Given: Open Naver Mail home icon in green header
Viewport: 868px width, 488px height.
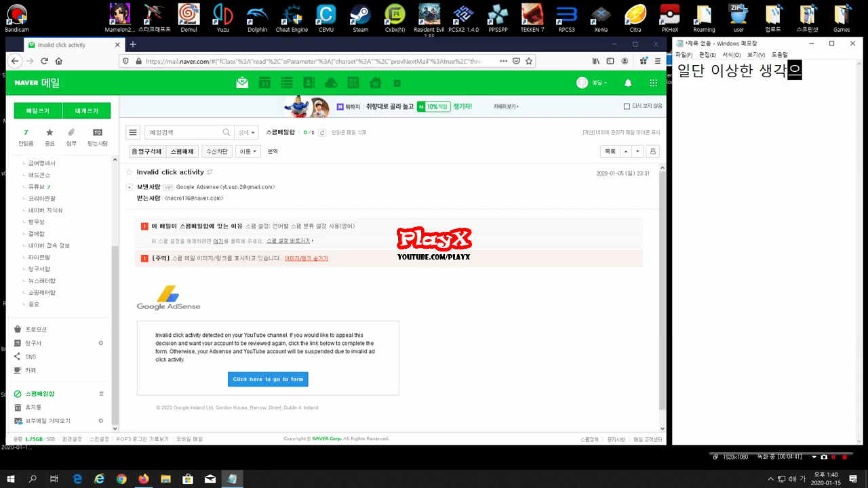Looking at the screenshot, I should pyautogui.click(x=242, y=83).
